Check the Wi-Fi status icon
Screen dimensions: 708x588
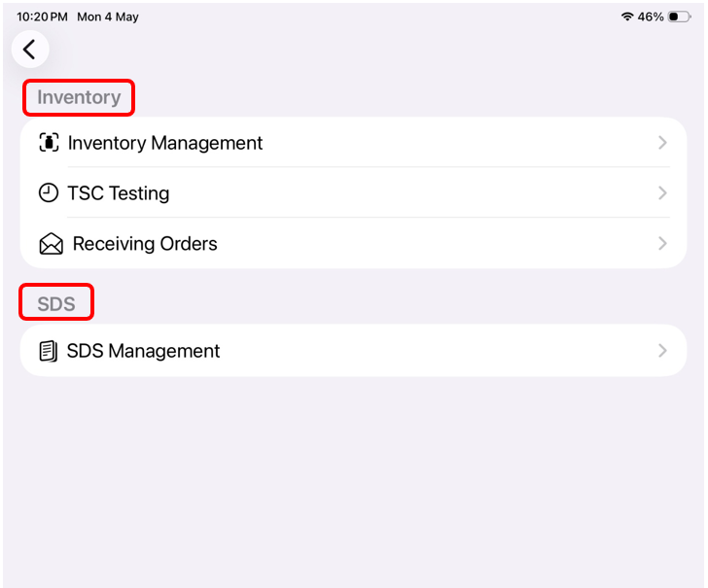[x=626, y=17]
